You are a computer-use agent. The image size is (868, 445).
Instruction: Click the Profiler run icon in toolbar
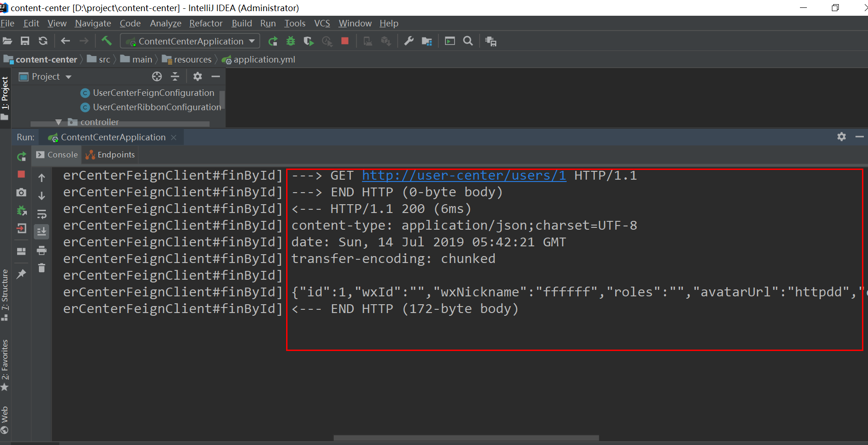[327, 41]
